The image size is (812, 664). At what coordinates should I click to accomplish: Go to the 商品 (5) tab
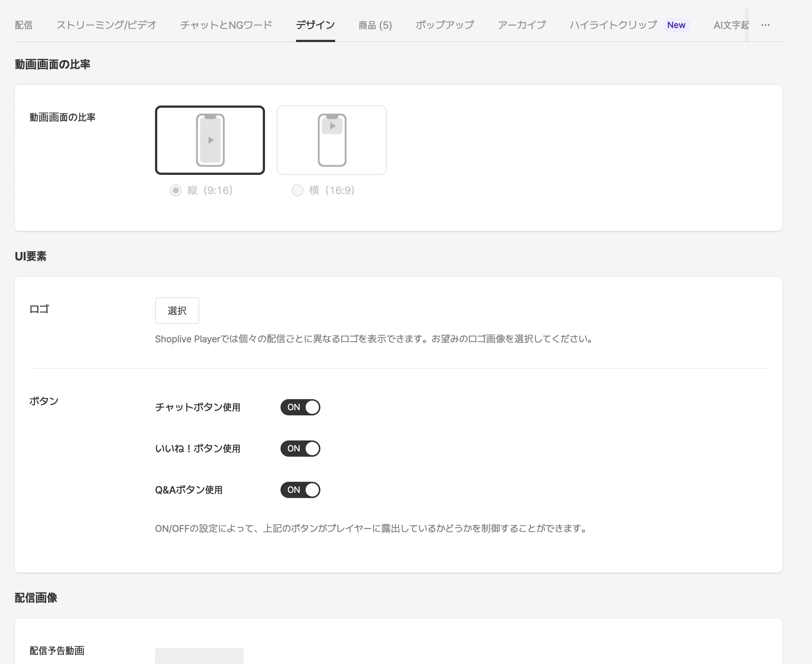(375, 25)
